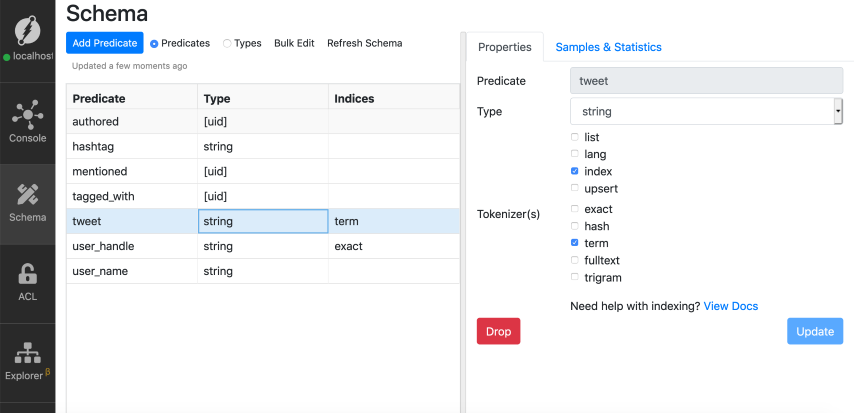Select the Schema sidebar icon

tap(28, 200)
